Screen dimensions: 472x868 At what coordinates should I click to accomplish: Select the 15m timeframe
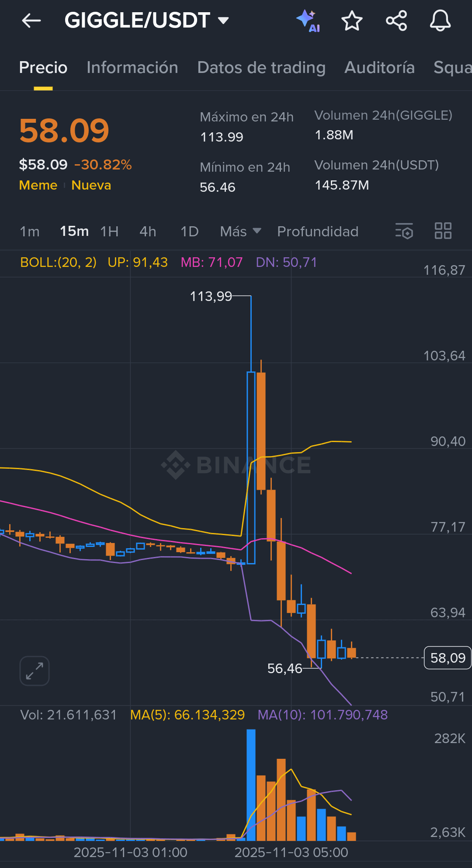74,231
